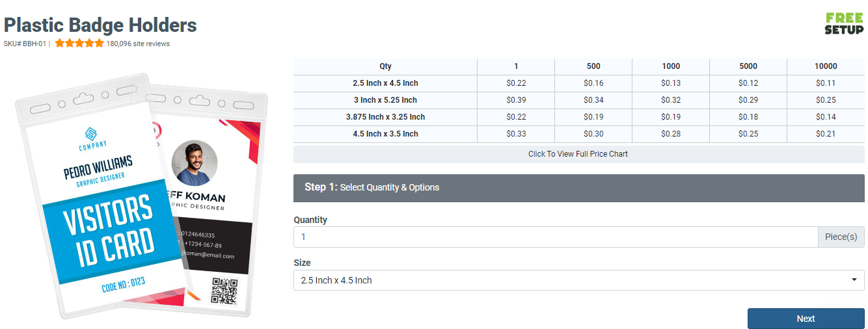Click the FREE SETUP badge icon

pos(844,23)
